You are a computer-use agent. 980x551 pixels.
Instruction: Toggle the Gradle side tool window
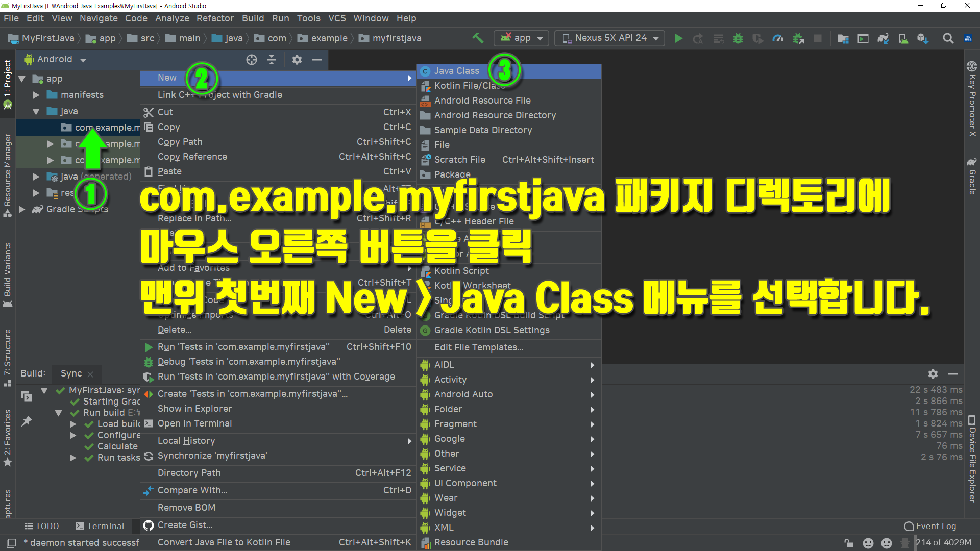point(972,177)
